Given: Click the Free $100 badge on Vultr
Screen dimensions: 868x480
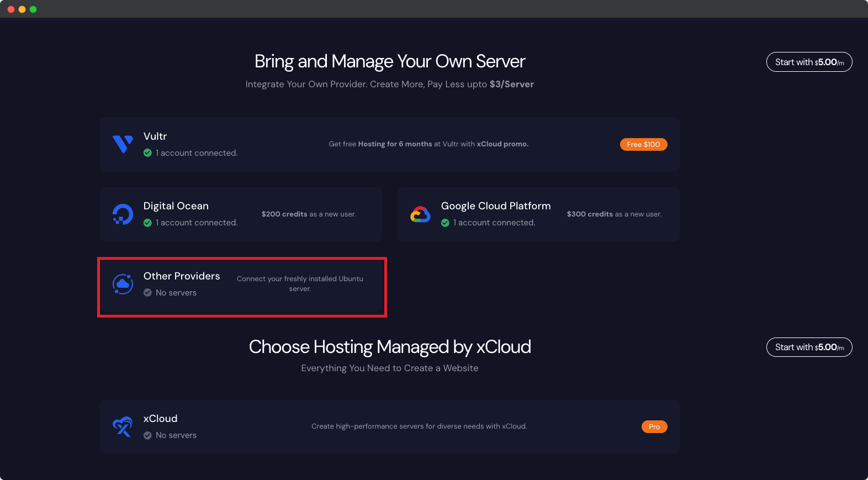Looking at the screenshot, I should tap(643, 145).
